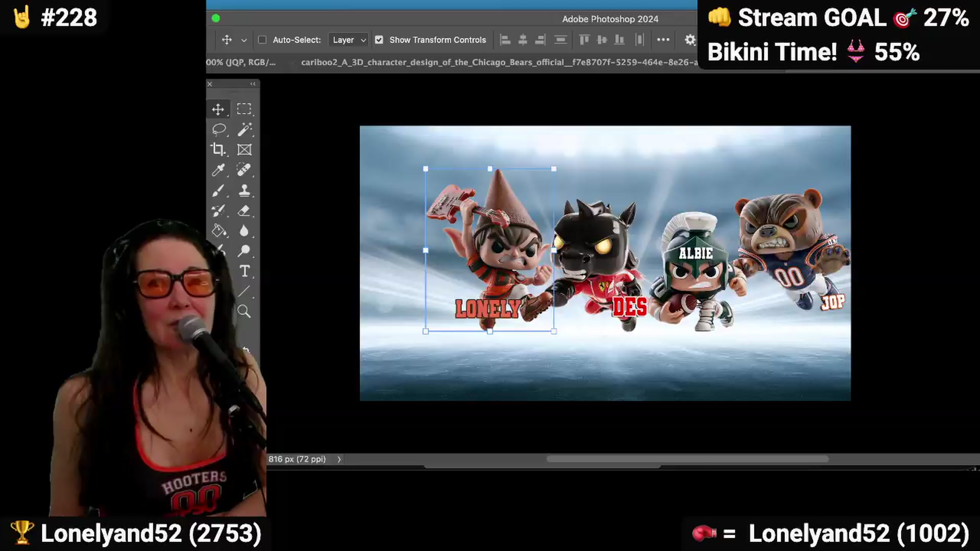Select the Crop tool

[218, 149]
